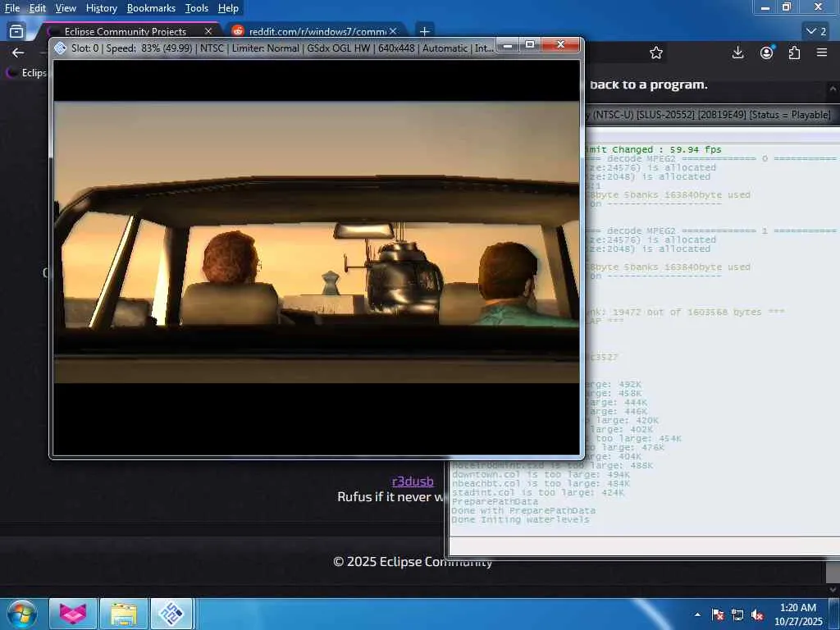
Task: Click the PCSX2 console title bar text
Action: [708, 115]
